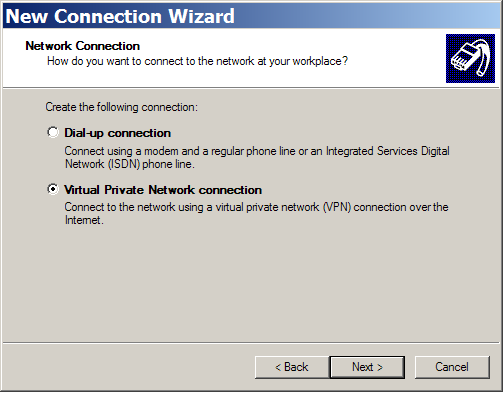Click the separator line under the header
This screenshot has width=503, height=393.
coord(251,88)
